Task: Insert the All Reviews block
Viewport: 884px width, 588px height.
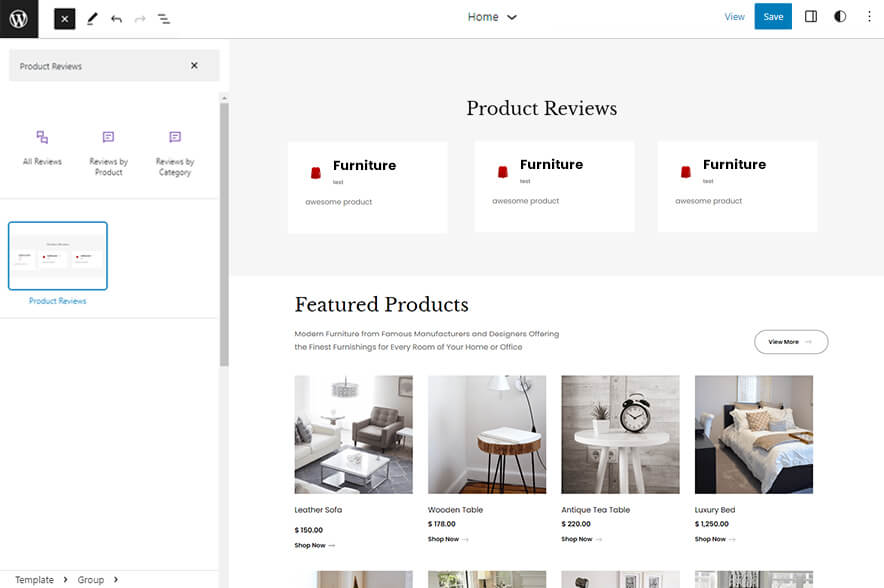Action: pyautogui.click(x=42, y=146)
